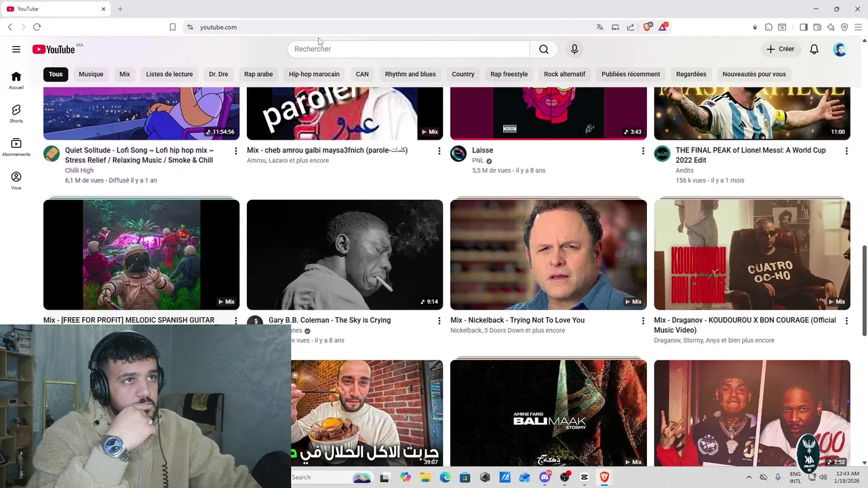
Task: Open the YouTube hamburger guide menu
Action: click(x=16, y=49)
